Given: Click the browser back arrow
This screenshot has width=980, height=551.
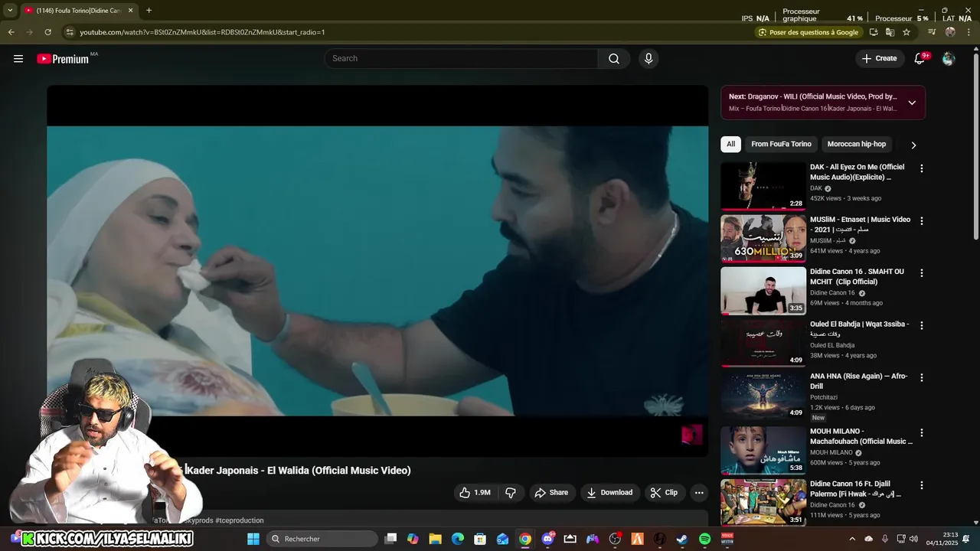Looking at the screenshot, I should click(x=11, y=32).
